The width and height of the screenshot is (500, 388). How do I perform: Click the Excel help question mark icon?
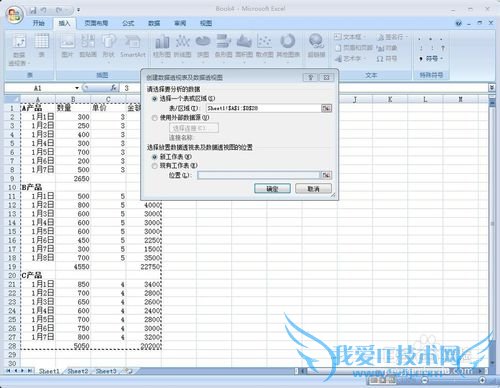[459, 23]
